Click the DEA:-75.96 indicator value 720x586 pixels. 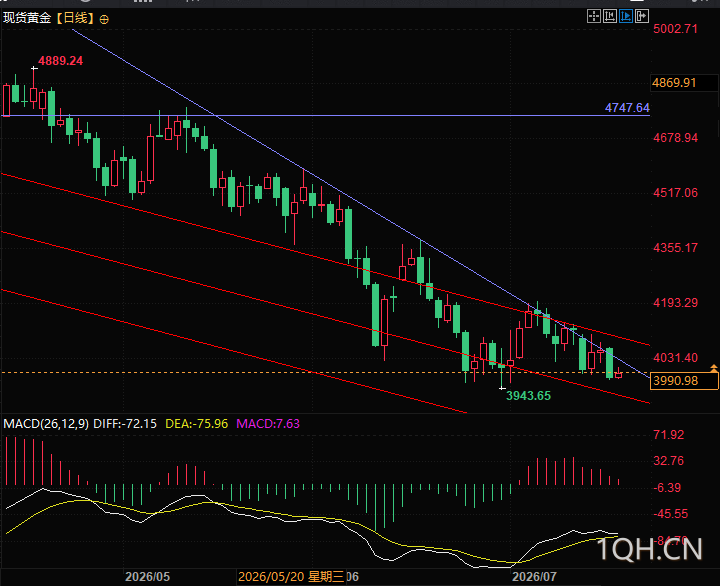click(197, 423)
